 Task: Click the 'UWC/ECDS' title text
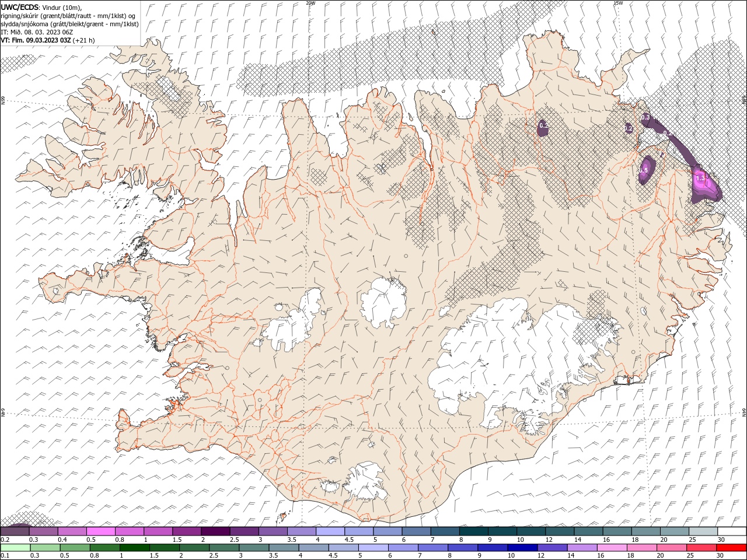20,7
